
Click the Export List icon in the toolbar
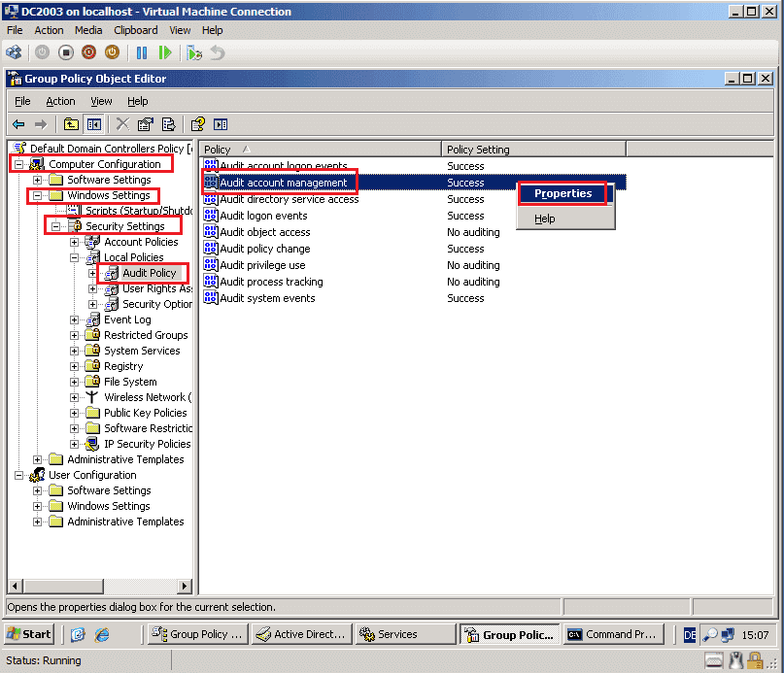[168, 124]
